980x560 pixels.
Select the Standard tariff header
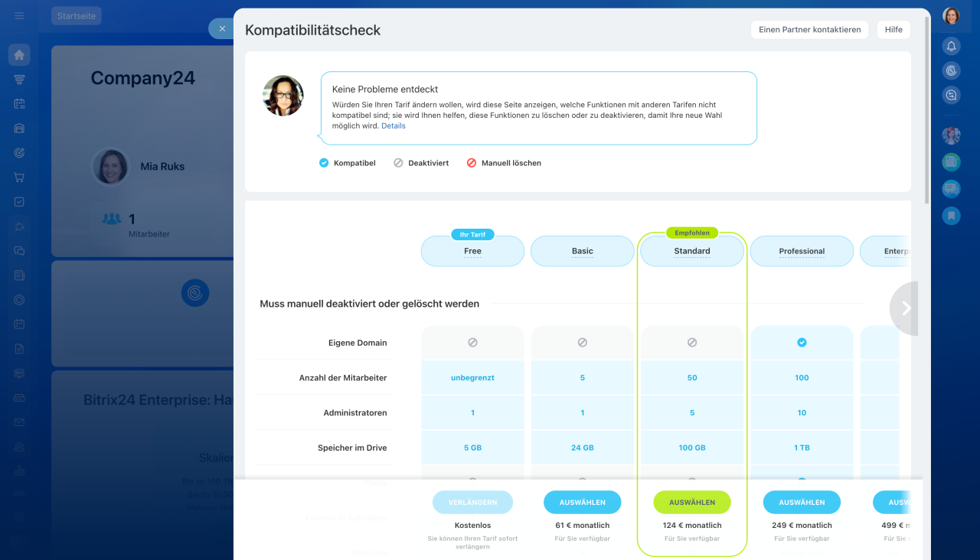pyautogui.click(x=692, y=251)
